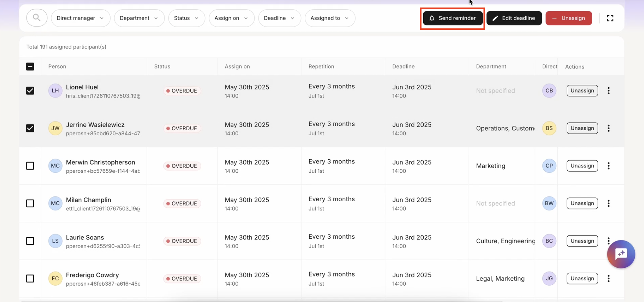
Task: Open more actions for Lionel Huel
Action: [608, 91]
